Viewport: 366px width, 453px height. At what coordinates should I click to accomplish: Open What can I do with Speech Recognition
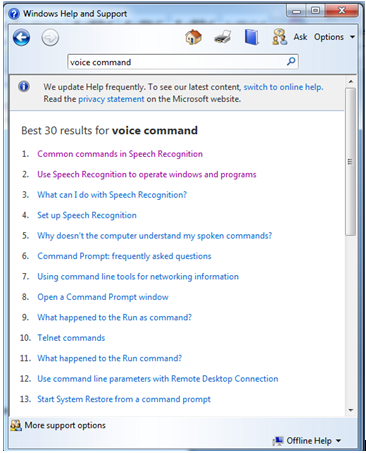point(112,195)
